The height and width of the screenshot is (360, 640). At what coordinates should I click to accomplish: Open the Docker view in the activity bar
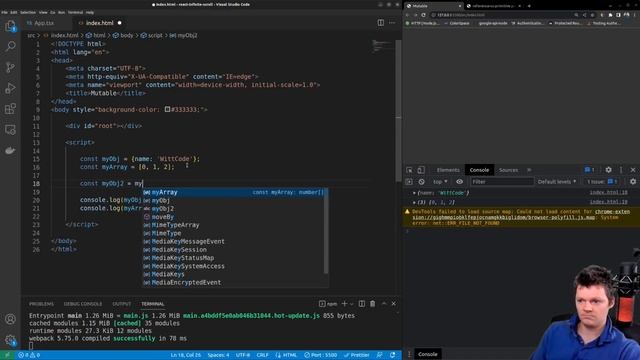[x=10, y=150]
